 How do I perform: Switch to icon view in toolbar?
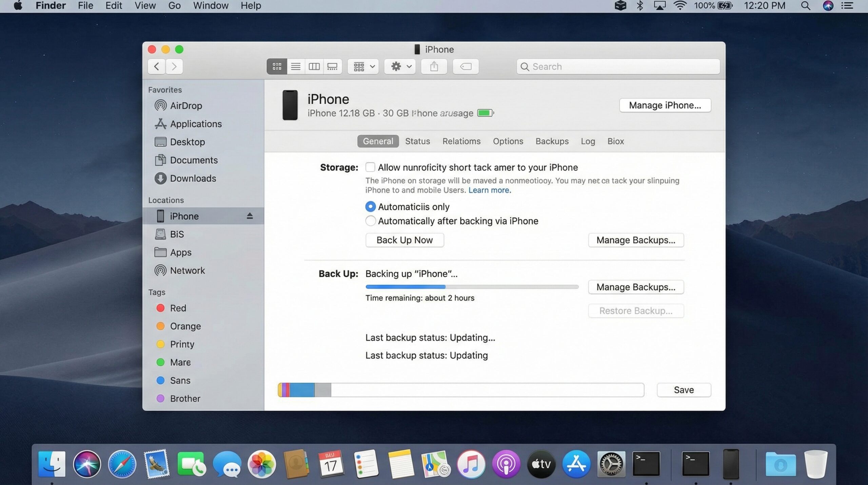[277, 67]
